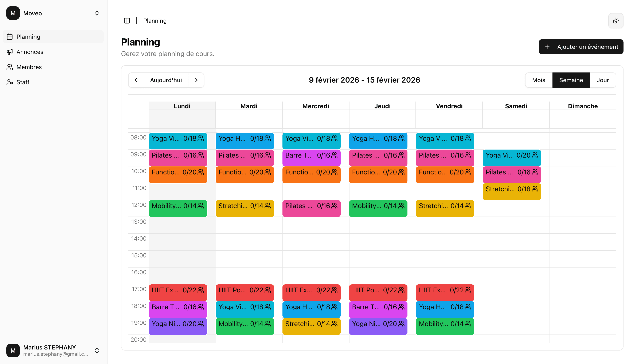
Task: Go to previous week arrow
Action: [136, 80]
